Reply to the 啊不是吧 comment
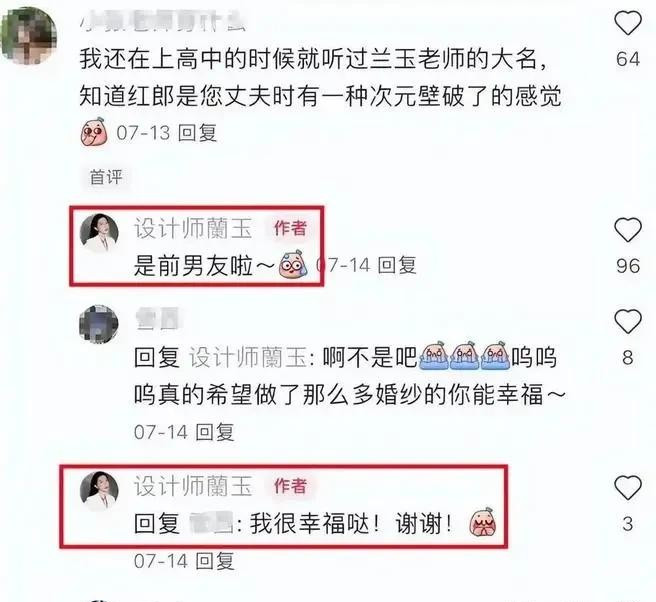Screen dimensions: 656x602 tap(215, 432)
